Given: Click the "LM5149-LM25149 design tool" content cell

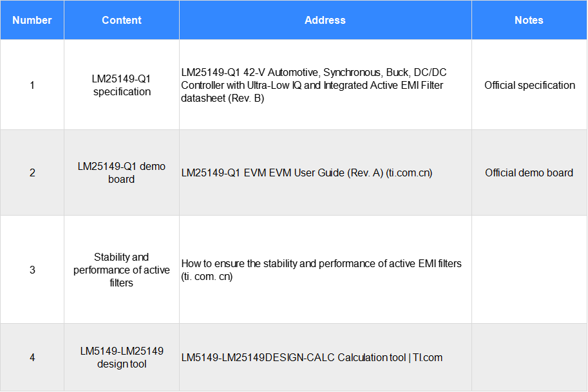Looking at the screenshot, I should click(122, 357).
